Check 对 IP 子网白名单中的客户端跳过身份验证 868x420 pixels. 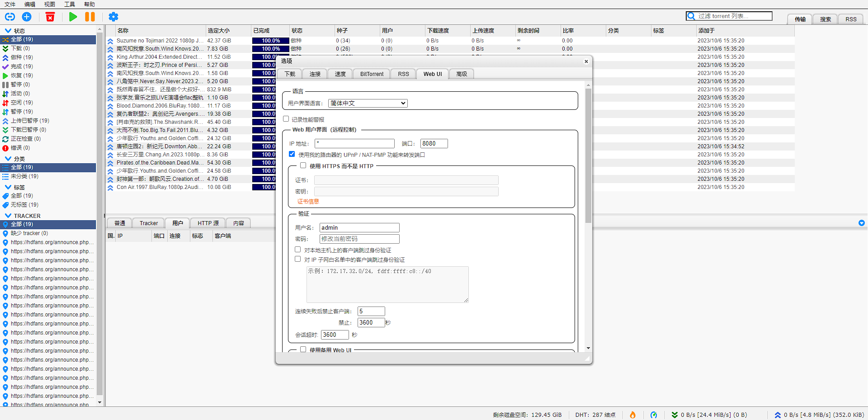click(x=298, y=259)
